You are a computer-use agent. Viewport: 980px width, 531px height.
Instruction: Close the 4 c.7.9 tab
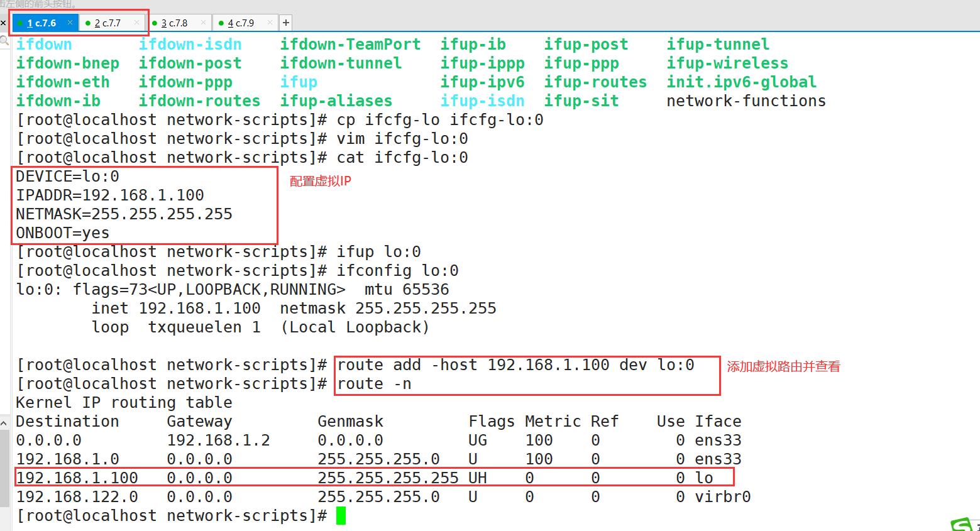(x=270, y=23)
